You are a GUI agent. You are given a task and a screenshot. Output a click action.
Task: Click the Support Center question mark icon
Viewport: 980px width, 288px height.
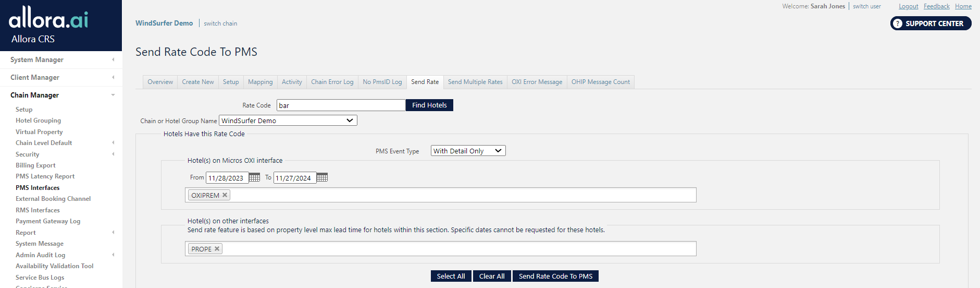coord(897,23)
